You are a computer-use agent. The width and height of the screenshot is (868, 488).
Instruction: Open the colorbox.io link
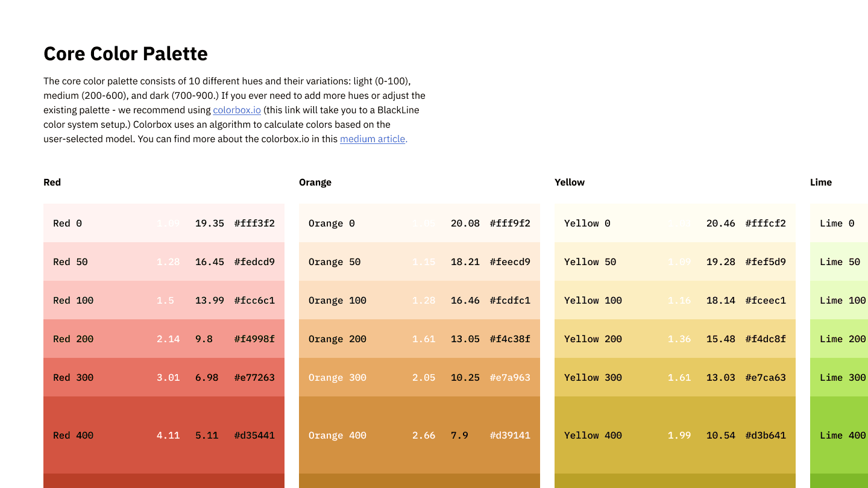click(x=237, y=110)
